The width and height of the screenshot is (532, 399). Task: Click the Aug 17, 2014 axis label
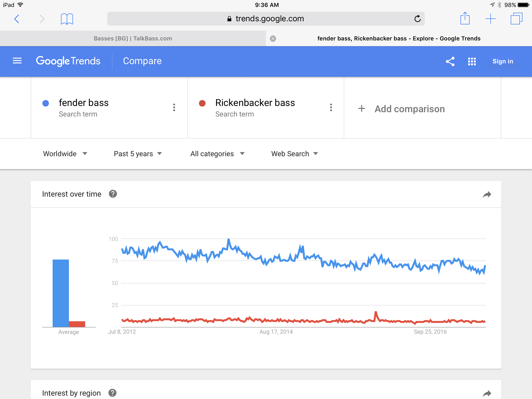pos(276,332)
